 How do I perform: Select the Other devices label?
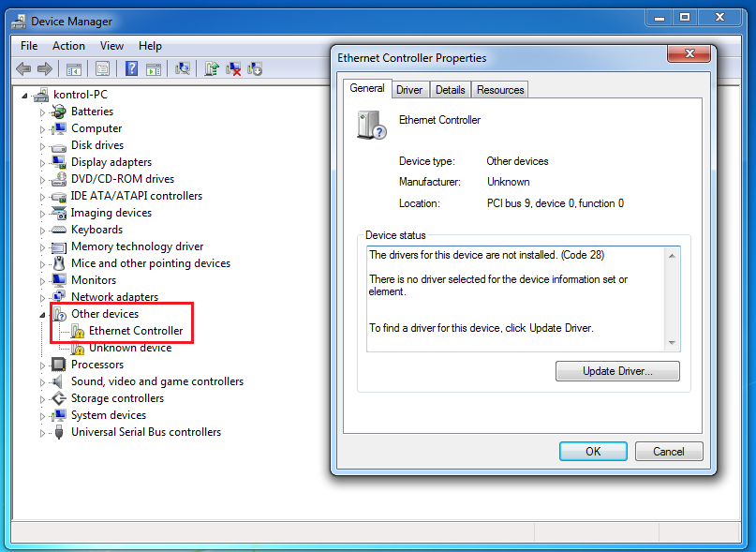[x=105, y=314]
